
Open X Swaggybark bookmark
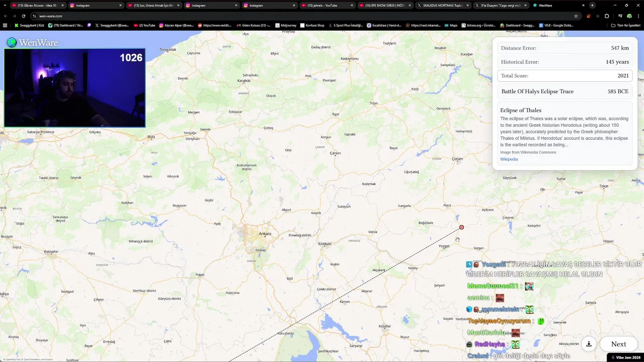point(112,25)
